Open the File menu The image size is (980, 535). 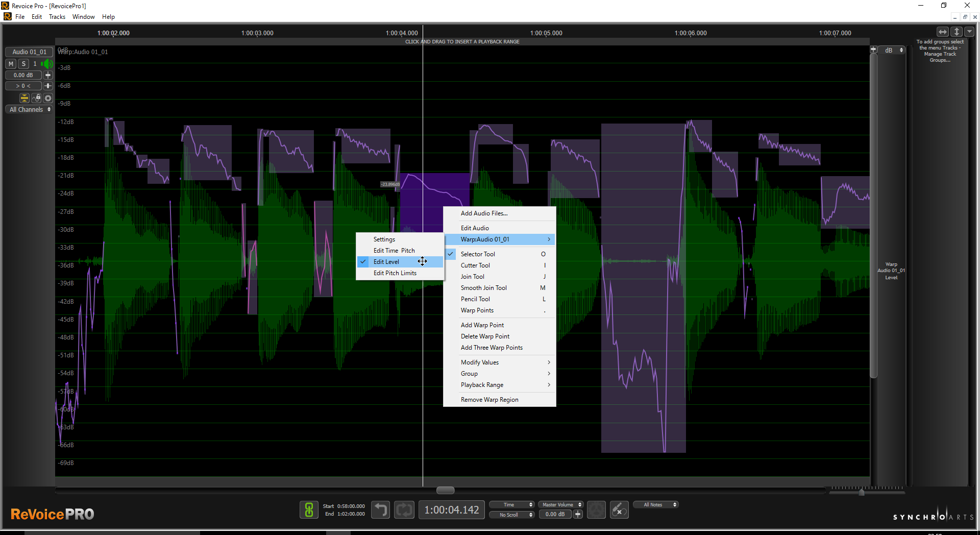pos(20,17)
